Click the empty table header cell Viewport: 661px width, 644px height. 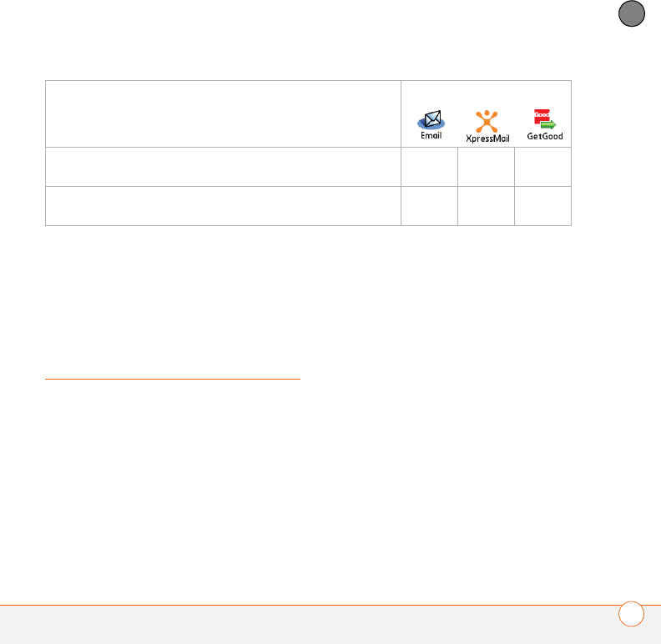click(x=223, y=113)
